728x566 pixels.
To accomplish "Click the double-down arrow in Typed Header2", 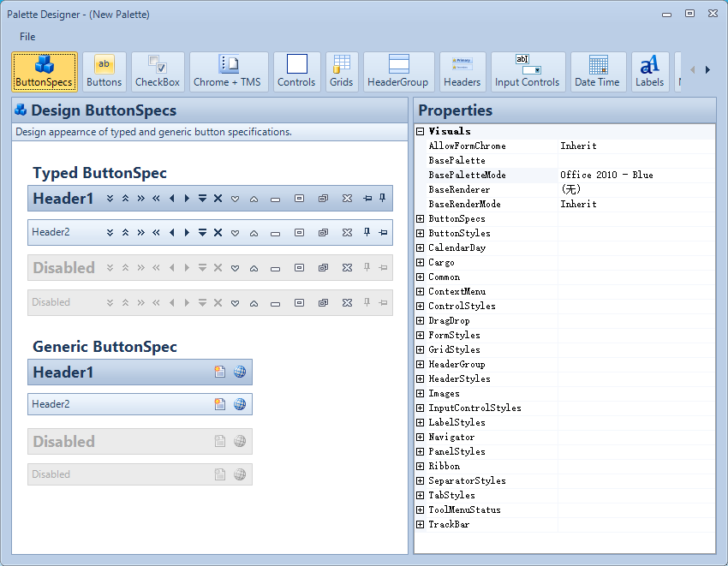I will click(x=110, y=233).
